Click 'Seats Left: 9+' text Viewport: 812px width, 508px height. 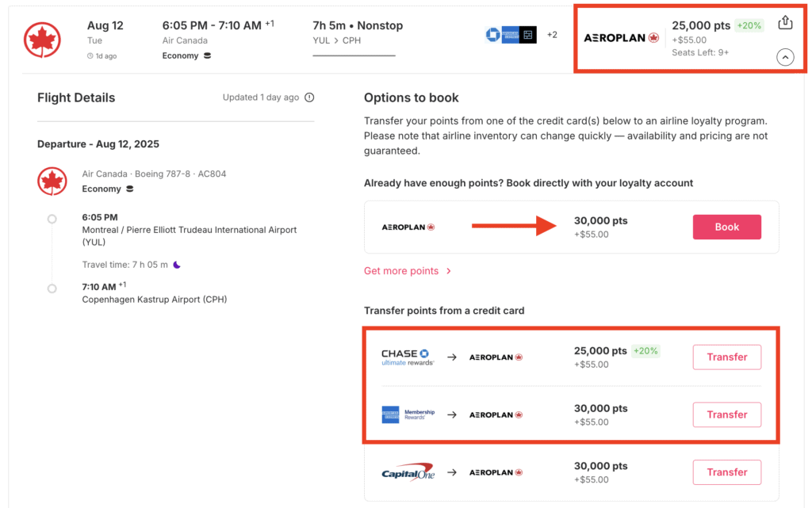[700, 52]
